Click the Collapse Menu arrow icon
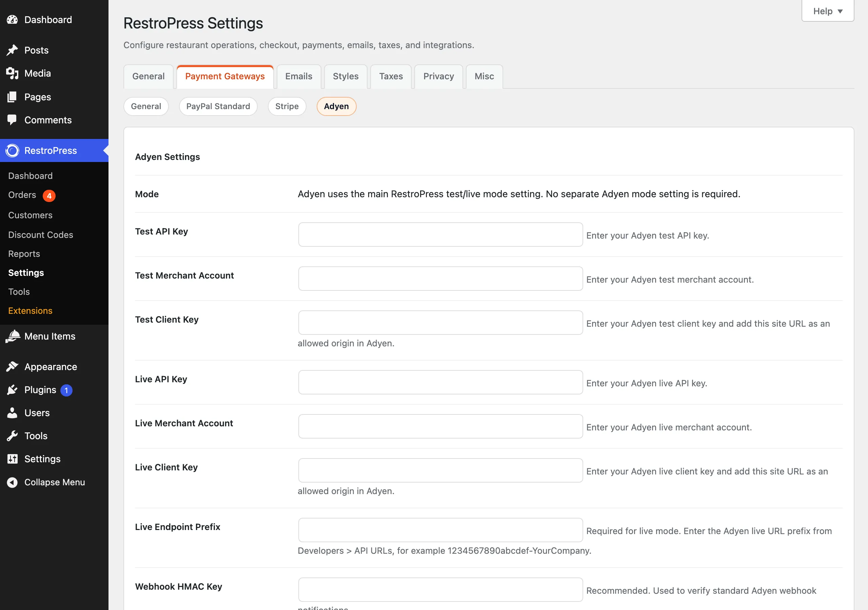 click(12, 482)
